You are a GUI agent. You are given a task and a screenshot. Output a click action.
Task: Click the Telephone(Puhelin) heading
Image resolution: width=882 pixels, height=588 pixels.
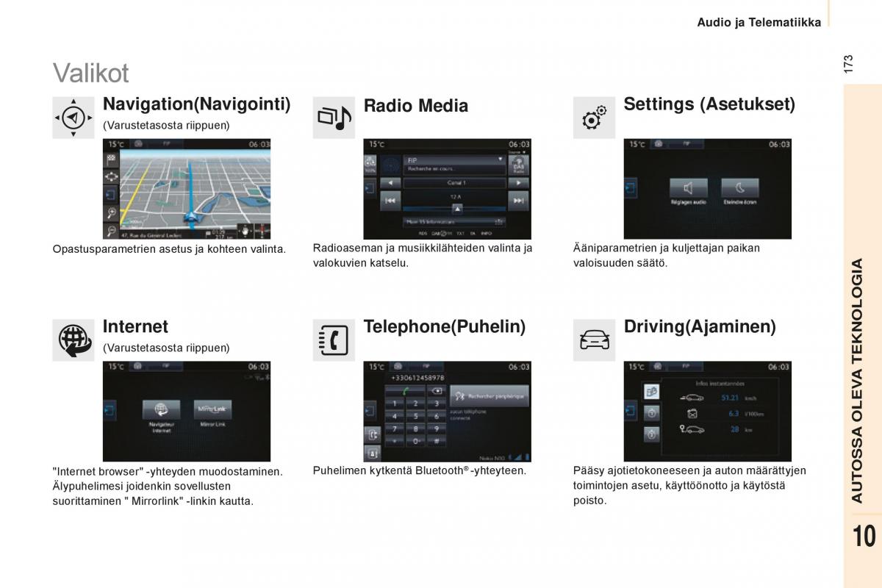(x=445, y=326)
